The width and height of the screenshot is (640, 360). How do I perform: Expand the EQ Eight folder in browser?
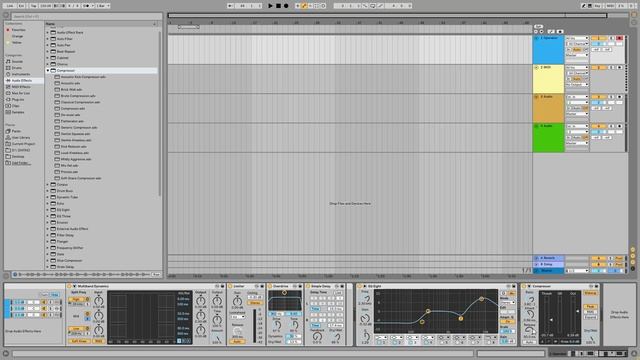pos(48,210)
